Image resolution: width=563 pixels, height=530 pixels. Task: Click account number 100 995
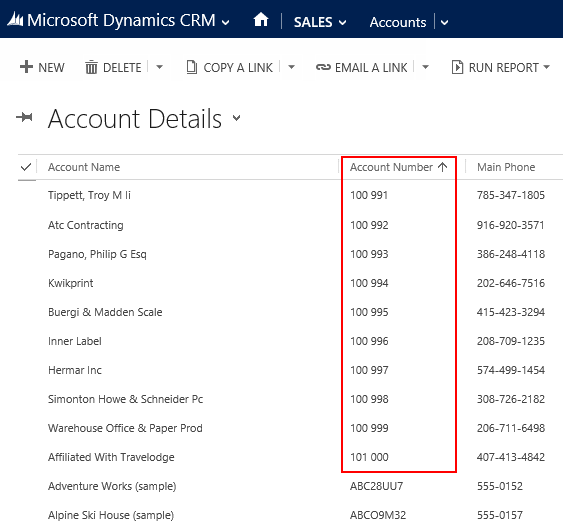point(369,312)
